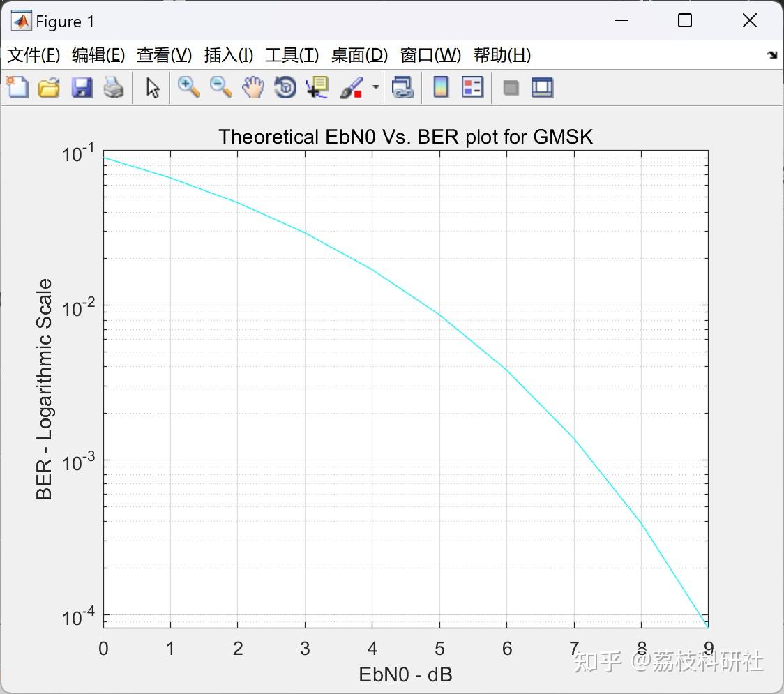
Task: Print the GMSK BER figure
Action: pyautogui.click(x=114, y=87)
